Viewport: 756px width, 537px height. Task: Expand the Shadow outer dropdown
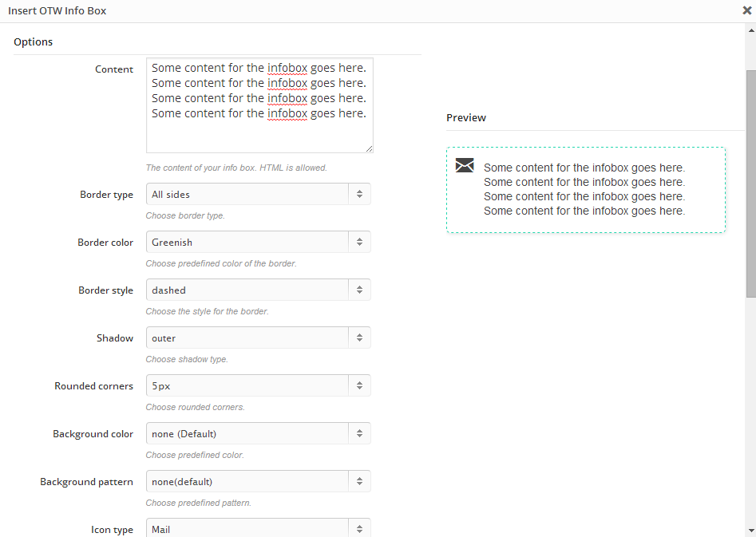click(x=259, y=338)
